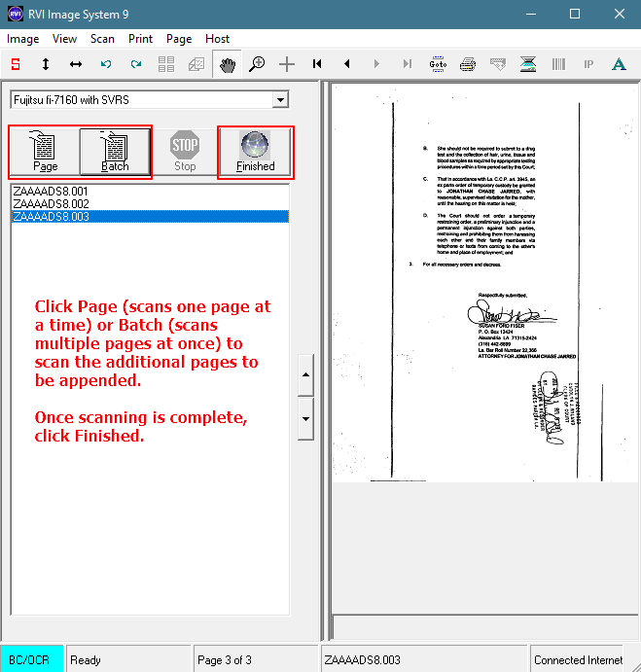Click the scanner beam icon

point(528,64)
